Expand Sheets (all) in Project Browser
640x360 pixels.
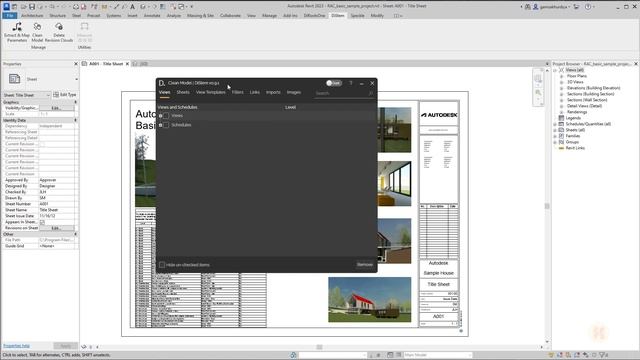[x=555, y=130]
